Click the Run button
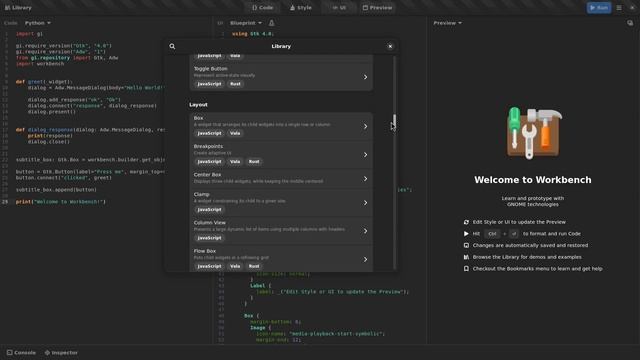This screenshot has height=360, width=640. [599, 8]
